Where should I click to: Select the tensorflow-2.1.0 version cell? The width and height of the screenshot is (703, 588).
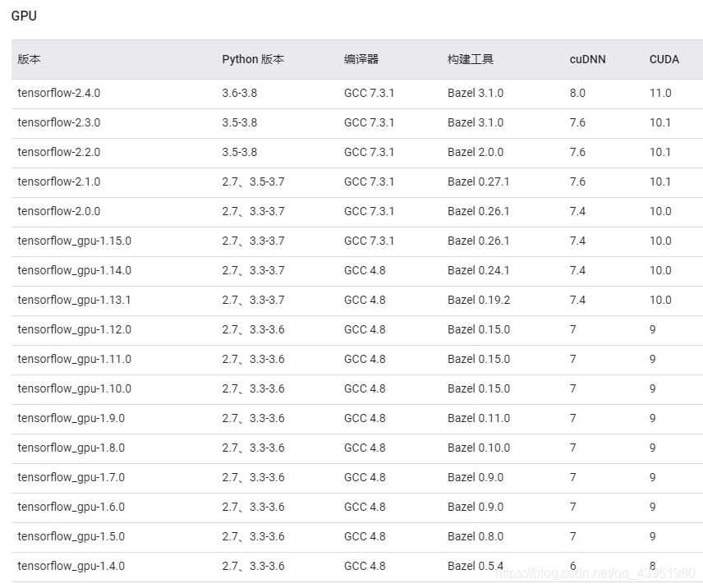[59, 181]
